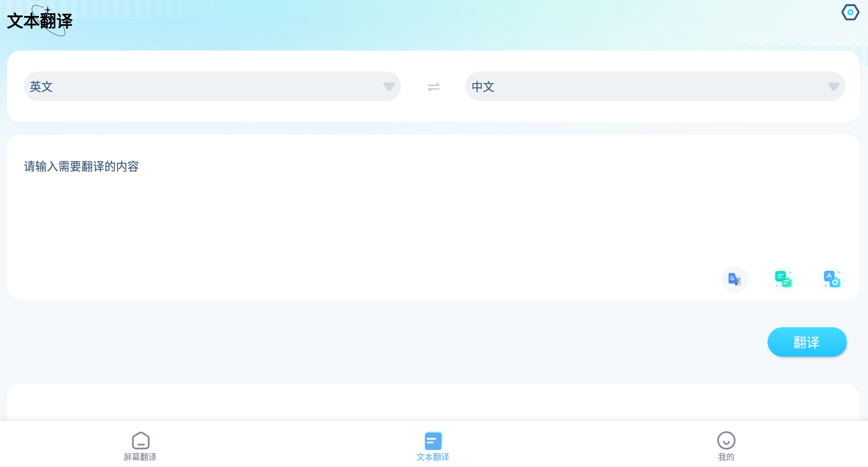
Task: Switch to the 屏幕翻译 tab label
Action: tap(140, 457)
